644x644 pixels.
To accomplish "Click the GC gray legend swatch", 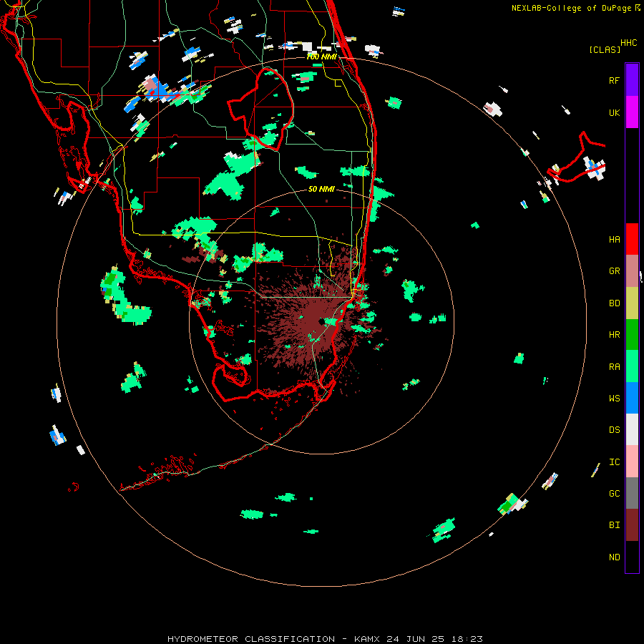I will [x=632, y=493].
